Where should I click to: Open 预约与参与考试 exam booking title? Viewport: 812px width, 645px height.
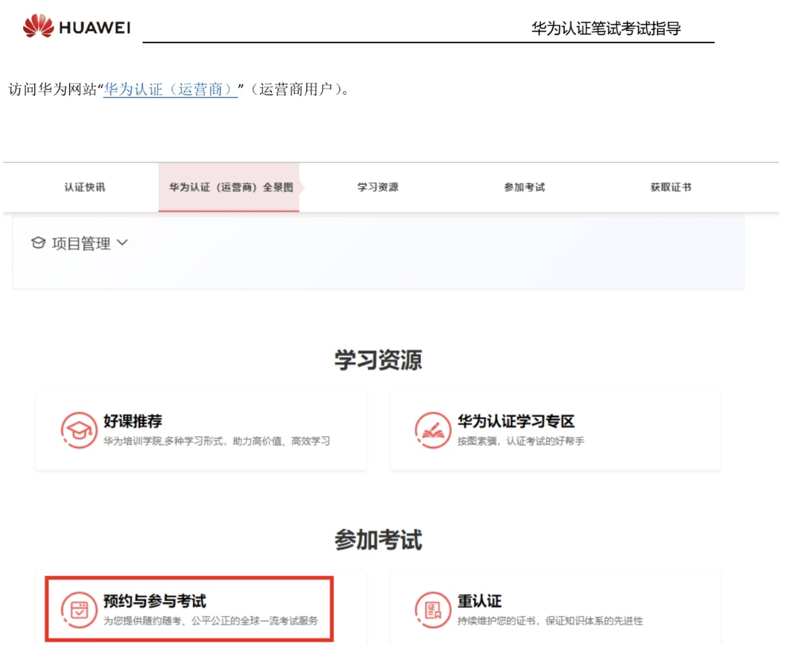coord(155,601)
